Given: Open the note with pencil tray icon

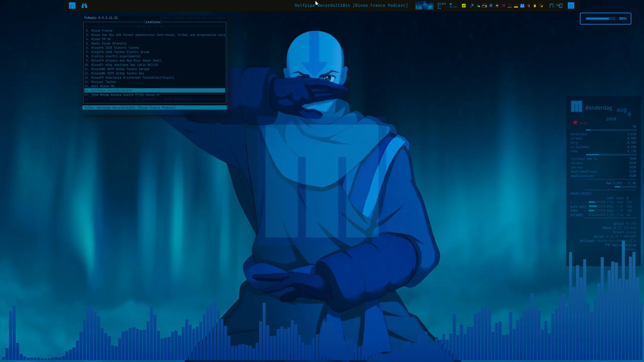Looking at the screenshot, I should pyautogui.click(x=541, y=6).
